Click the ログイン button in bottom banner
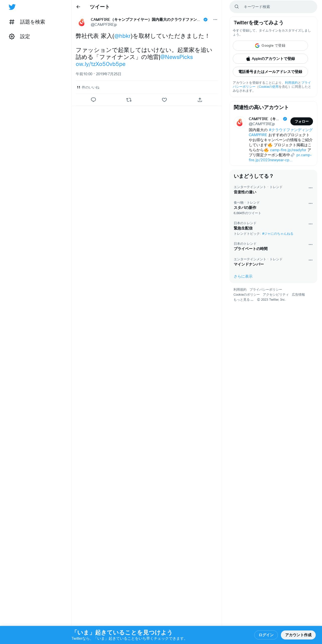Image resolution: width=322 pixels, height=644 pixels. (x=266, y=635)
